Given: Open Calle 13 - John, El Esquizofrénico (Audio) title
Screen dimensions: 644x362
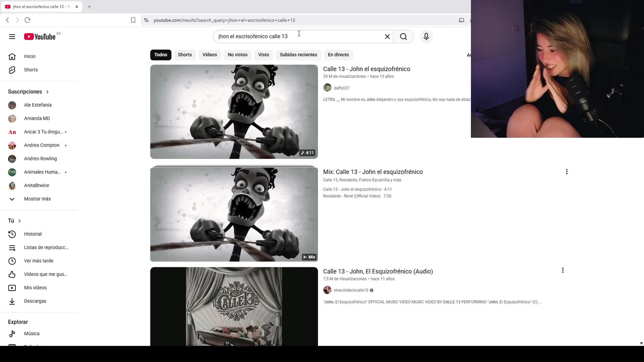Looking at the screenshot, I should click(378, 271).
